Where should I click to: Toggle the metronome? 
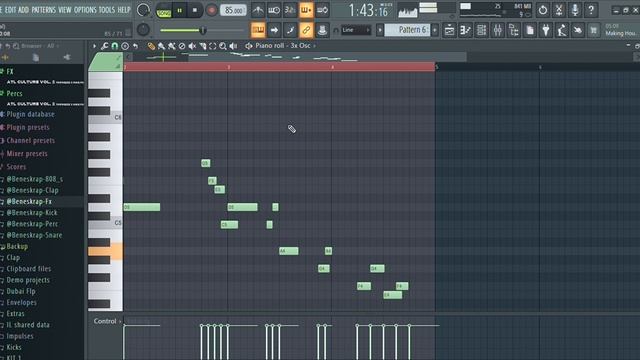258,10
